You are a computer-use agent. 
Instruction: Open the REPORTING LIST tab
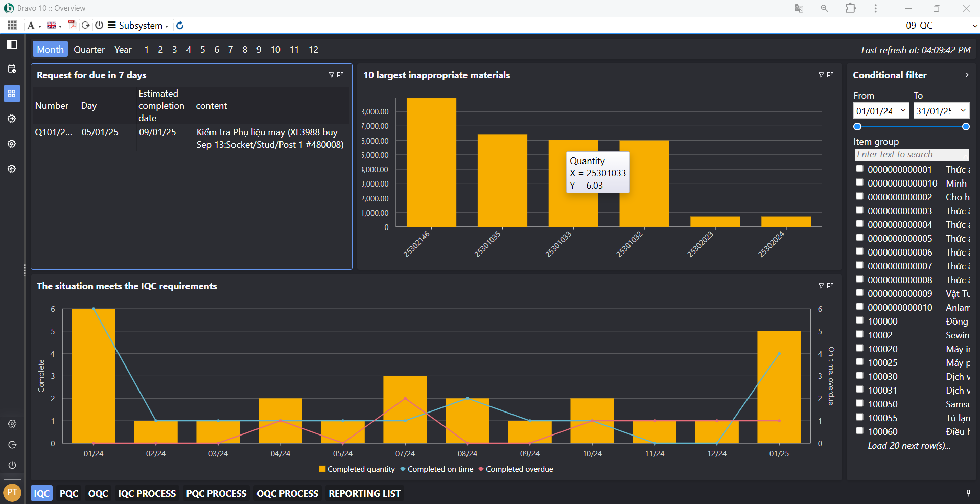coord(364,493)
